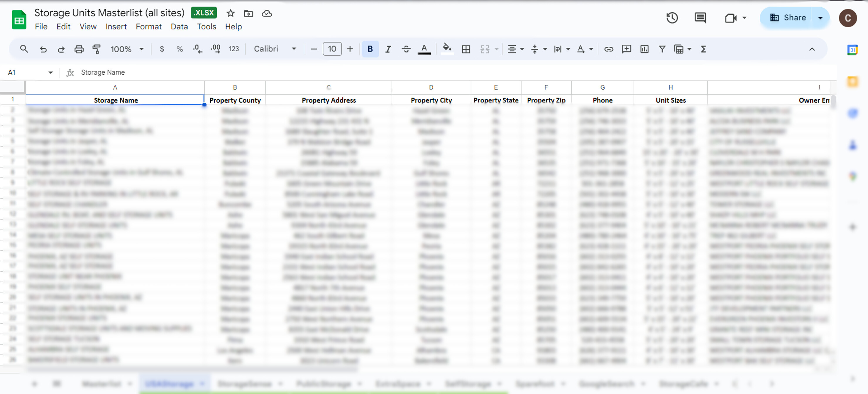Open the Format menu
868x394 pixels.
(x=148, y=27)
